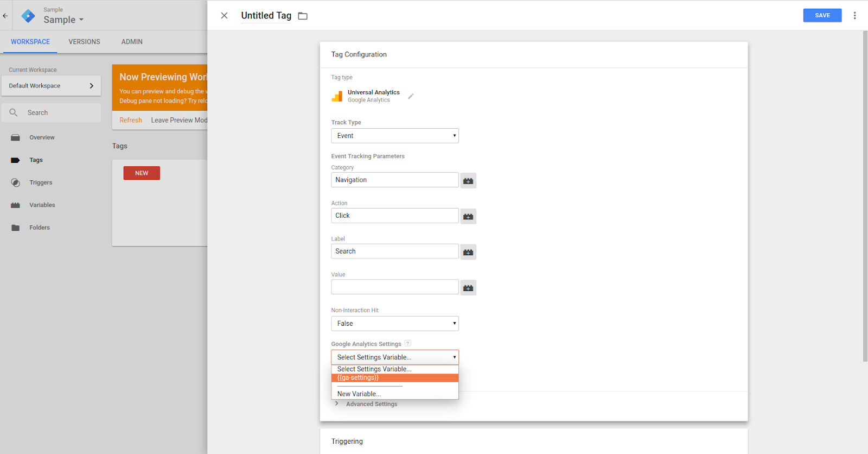Click the Refresh preview link

(x=131, y=120)
